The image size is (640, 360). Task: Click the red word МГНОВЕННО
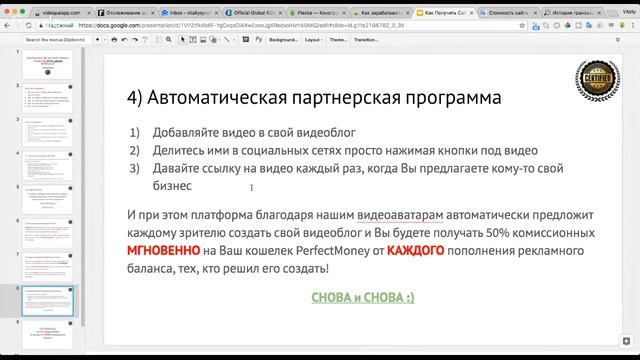pos(163,251)
